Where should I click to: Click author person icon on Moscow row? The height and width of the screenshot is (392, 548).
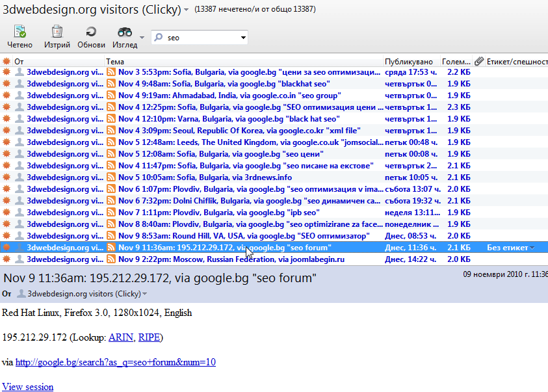(x=20, y=259)
